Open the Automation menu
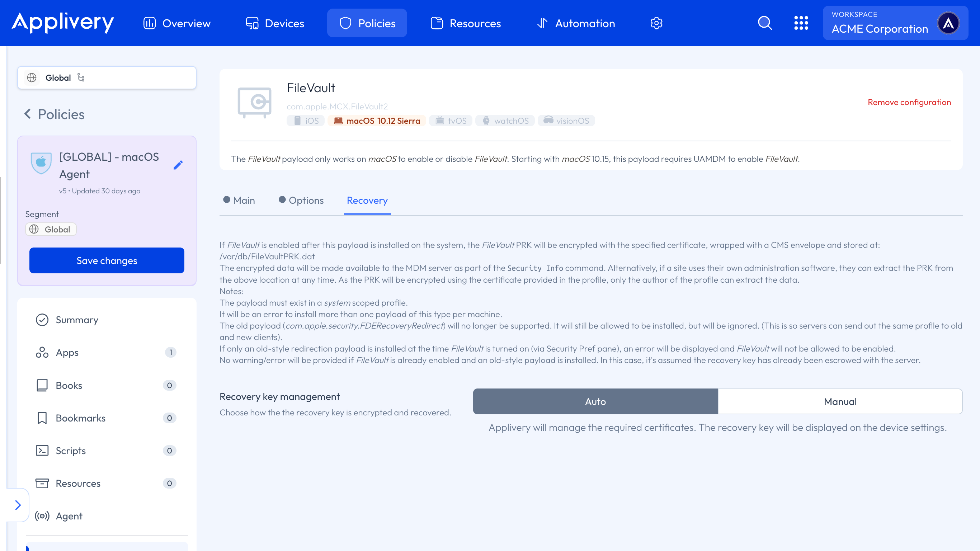 (x=576, y=23)
